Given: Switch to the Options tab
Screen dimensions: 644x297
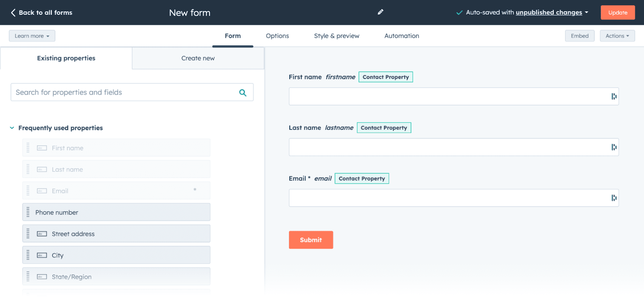Looking at the screenshot, I should click(277, 36).
